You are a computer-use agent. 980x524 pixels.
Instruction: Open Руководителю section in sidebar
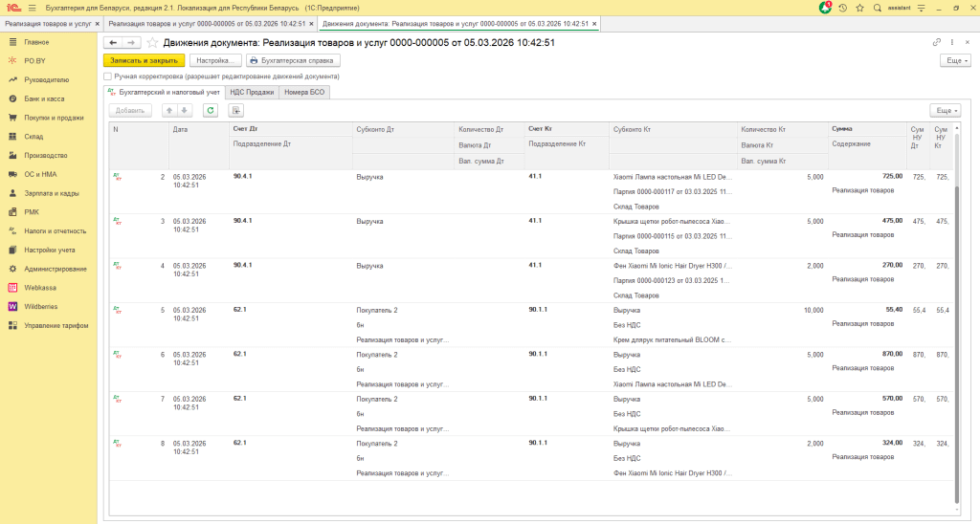click(x=48, y=80)
